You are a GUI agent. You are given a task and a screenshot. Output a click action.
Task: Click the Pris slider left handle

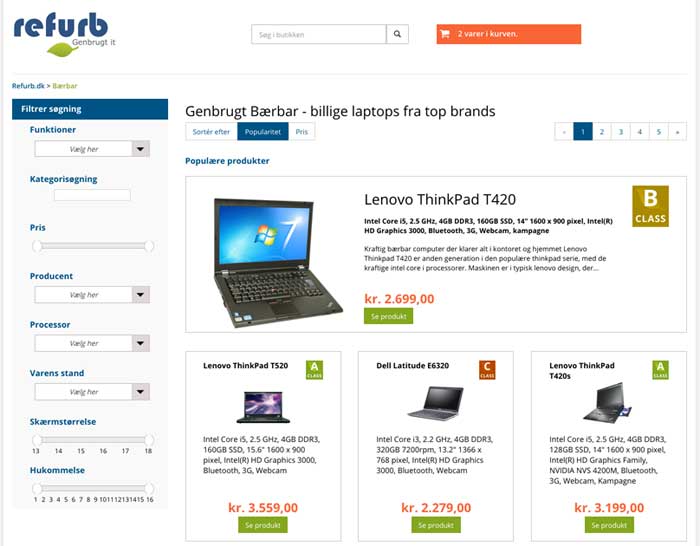pyautogui.click(x=37, y=246)
